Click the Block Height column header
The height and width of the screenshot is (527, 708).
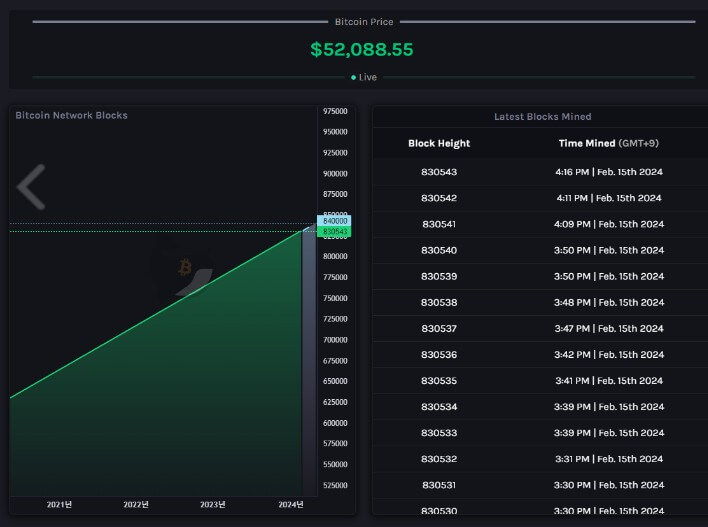point(439,143)
